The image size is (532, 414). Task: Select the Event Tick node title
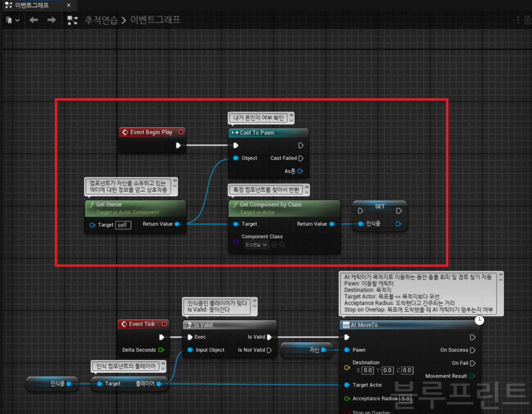[x=142, y=324]
